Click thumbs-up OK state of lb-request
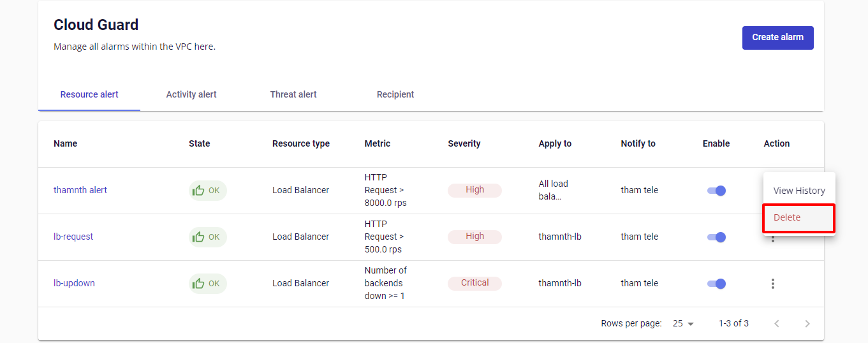 (x=207, y=237)
